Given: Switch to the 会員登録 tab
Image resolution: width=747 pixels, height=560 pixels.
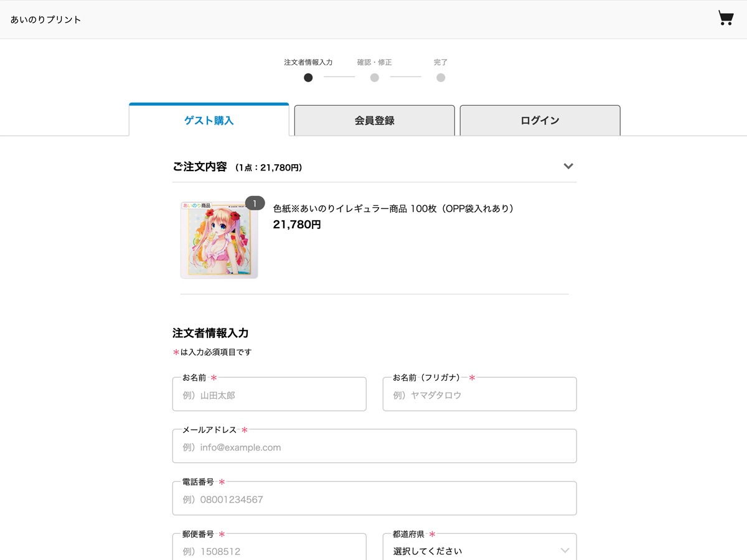Looking at the screenshot, I should [x=374, y=120].
